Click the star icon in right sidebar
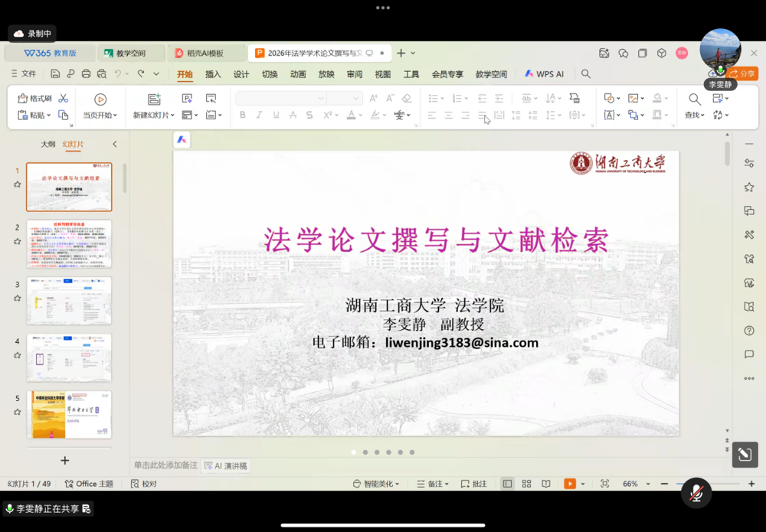 pos(749,187)
